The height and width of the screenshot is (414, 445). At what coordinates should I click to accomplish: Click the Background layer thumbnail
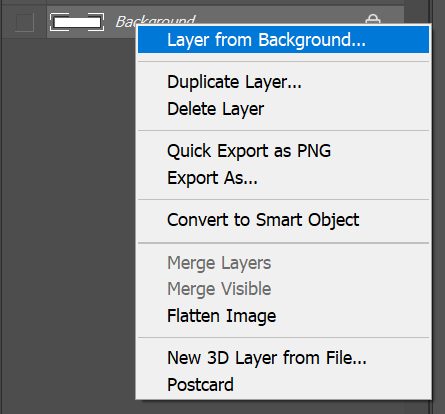pyautogui.click(x=77, y=22)
